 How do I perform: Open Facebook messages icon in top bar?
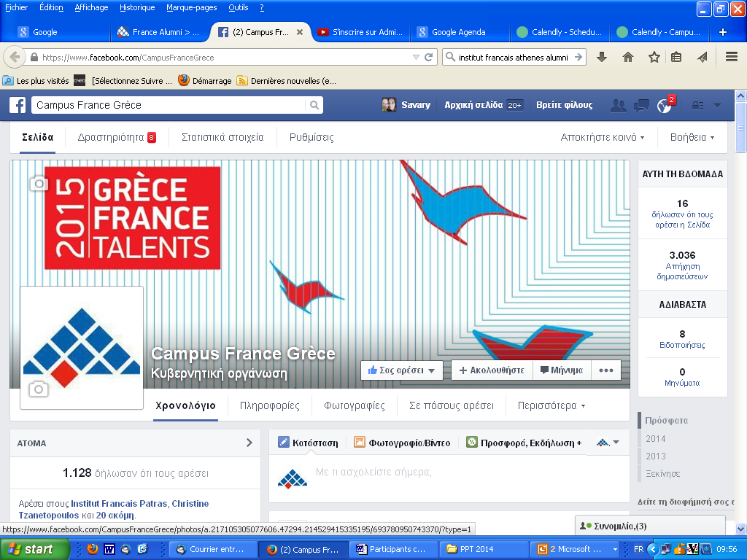point(641,105)
